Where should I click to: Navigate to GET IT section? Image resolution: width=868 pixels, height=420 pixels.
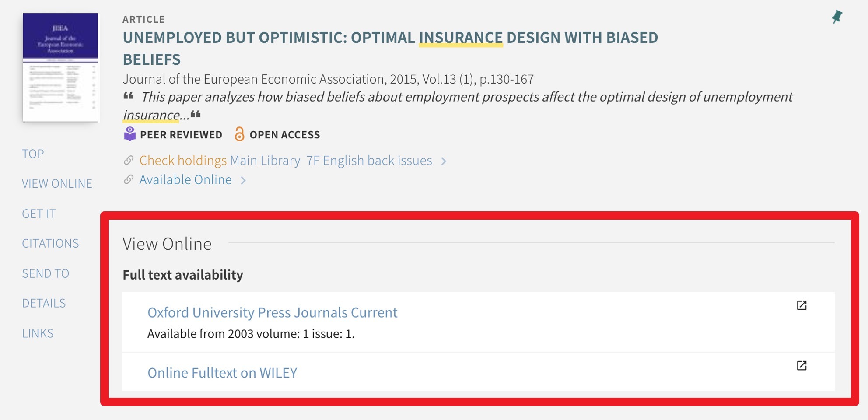(x=39, y=213)
